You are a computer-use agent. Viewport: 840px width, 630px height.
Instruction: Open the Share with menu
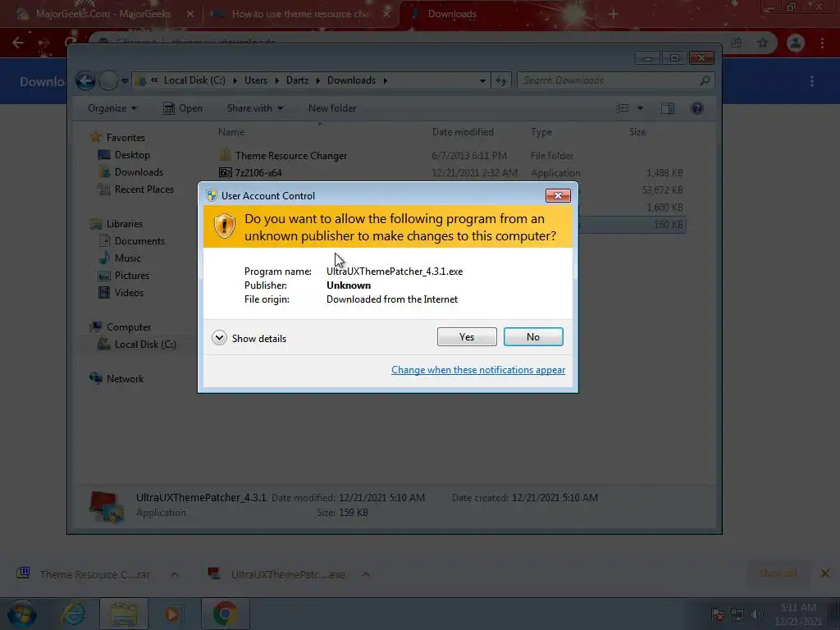[255, 108]
